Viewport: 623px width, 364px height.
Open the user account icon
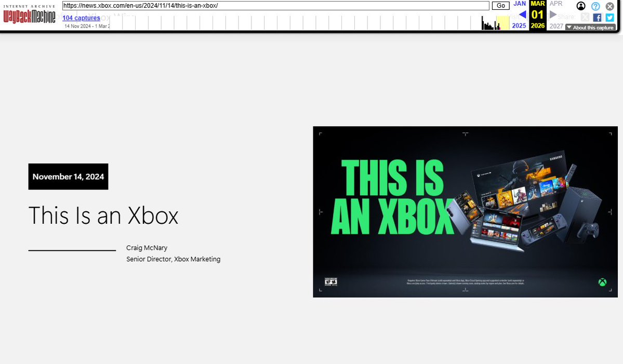click(x=581, y=6)
